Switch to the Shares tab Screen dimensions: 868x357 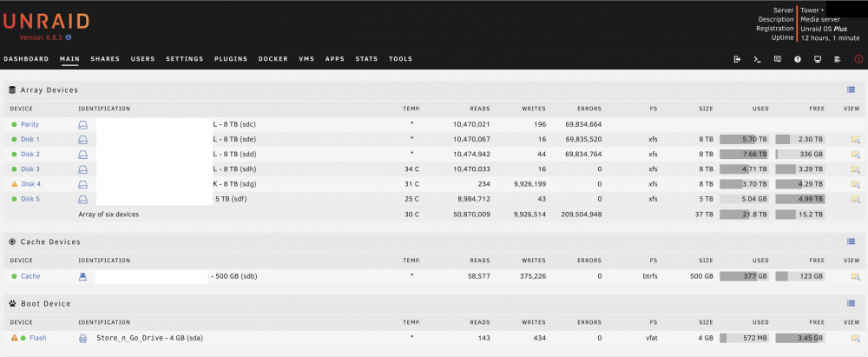click(105, 59)
